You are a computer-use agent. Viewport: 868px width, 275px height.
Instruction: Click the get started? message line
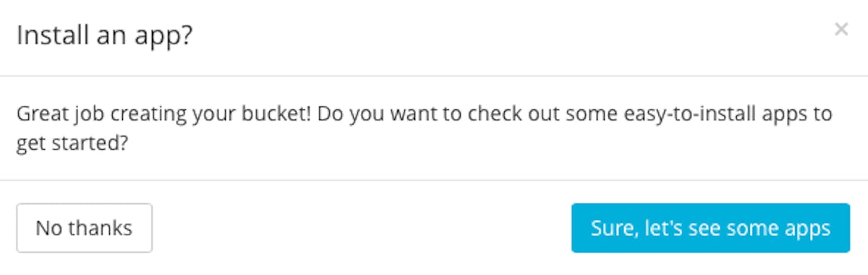(72, 144)
